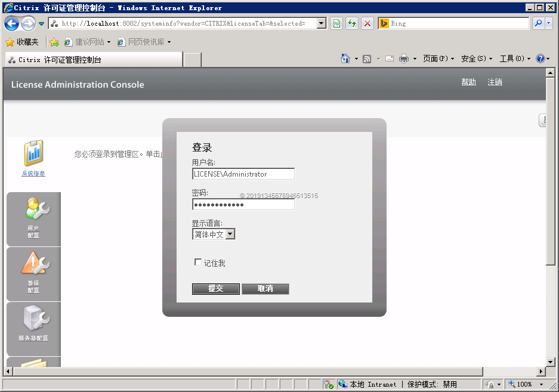Viewport: 559px width, 392px height.
Task: Click the Home page icon
Action: pos(345,58)
